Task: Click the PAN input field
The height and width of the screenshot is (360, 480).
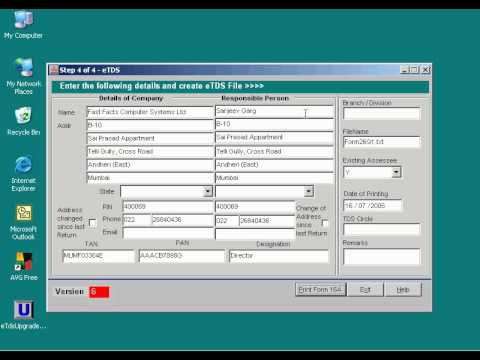Action: (182, 256)
